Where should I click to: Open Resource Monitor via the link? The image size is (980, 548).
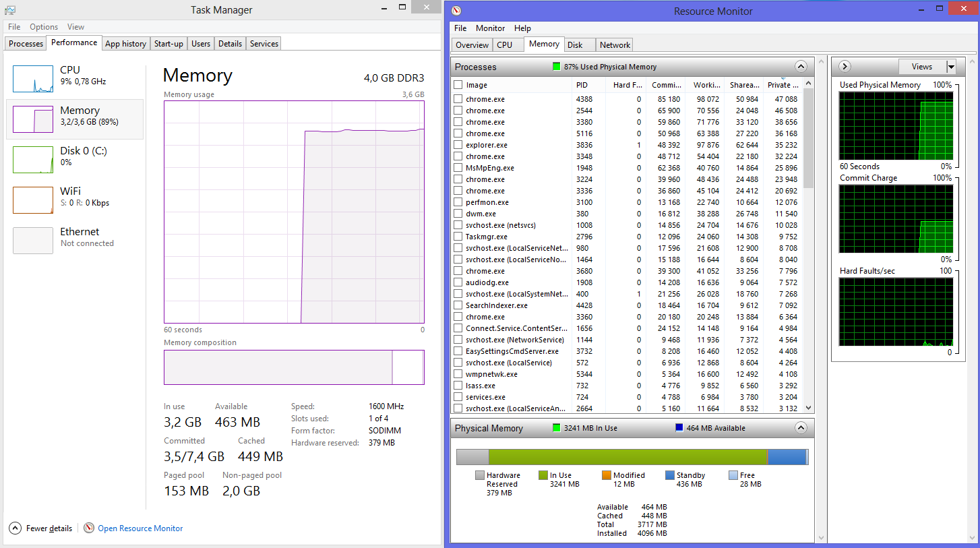click(x=140, y=528)
